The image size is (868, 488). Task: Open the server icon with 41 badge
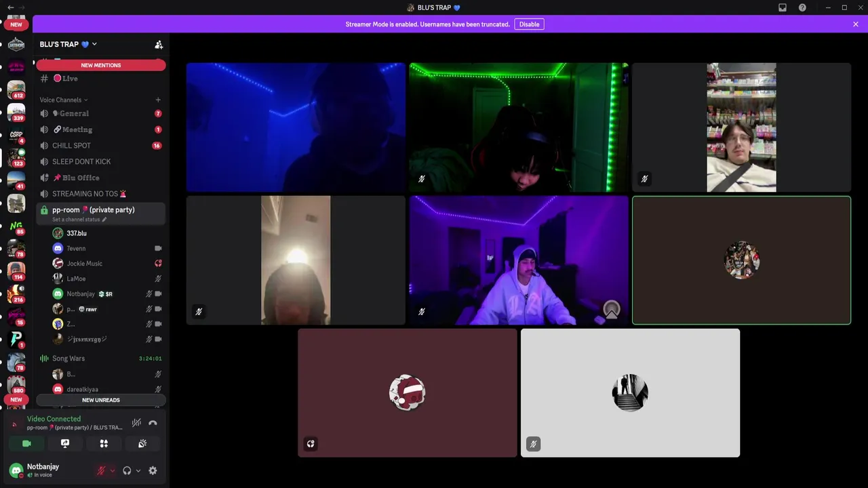16,180
